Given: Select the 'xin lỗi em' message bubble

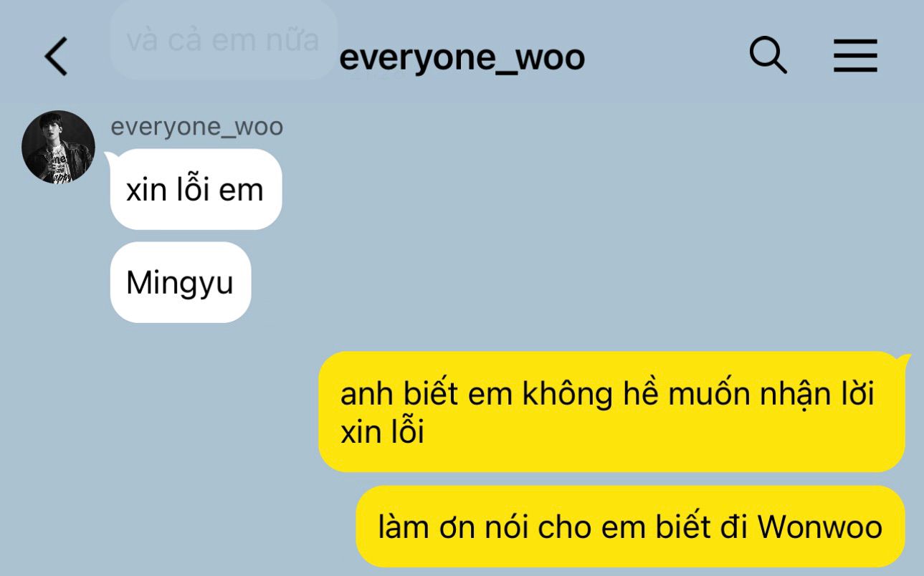Looking at the screenshot, I should 196,190.
